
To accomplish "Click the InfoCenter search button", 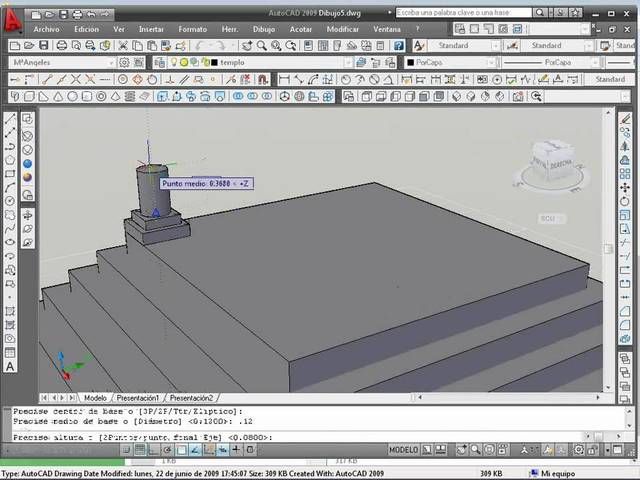I will pos(540,13).
